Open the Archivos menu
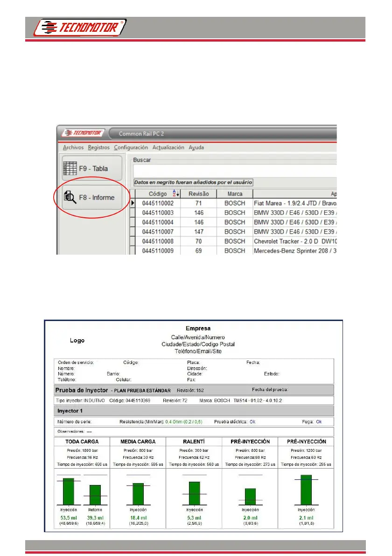 coord(73,148)
